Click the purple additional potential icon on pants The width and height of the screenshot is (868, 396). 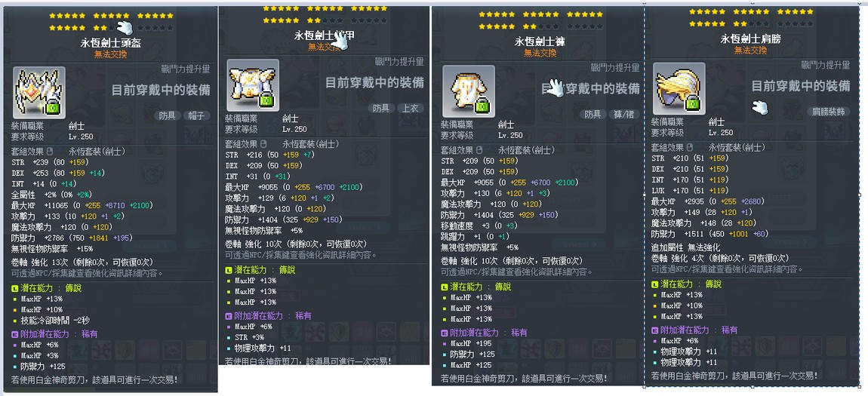pyautogui.click(x=445, y=333)
